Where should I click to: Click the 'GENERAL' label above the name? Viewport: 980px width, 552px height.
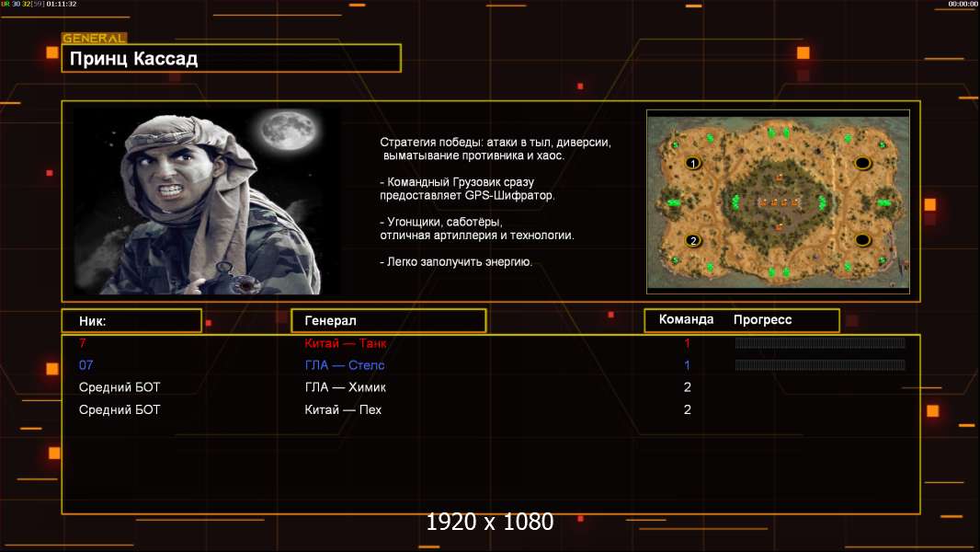(x=95, y=38)
